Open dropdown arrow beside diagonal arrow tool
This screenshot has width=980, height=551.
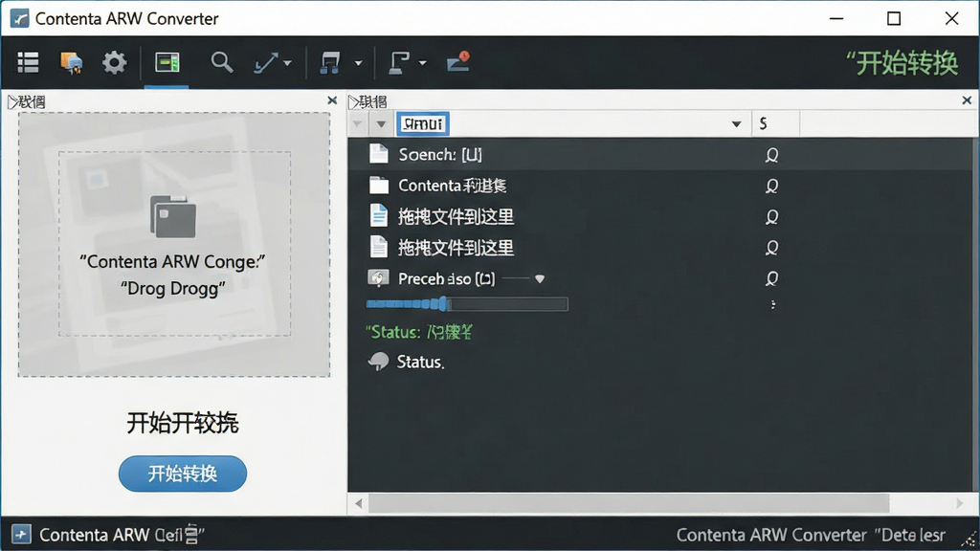tap(287, 63)
